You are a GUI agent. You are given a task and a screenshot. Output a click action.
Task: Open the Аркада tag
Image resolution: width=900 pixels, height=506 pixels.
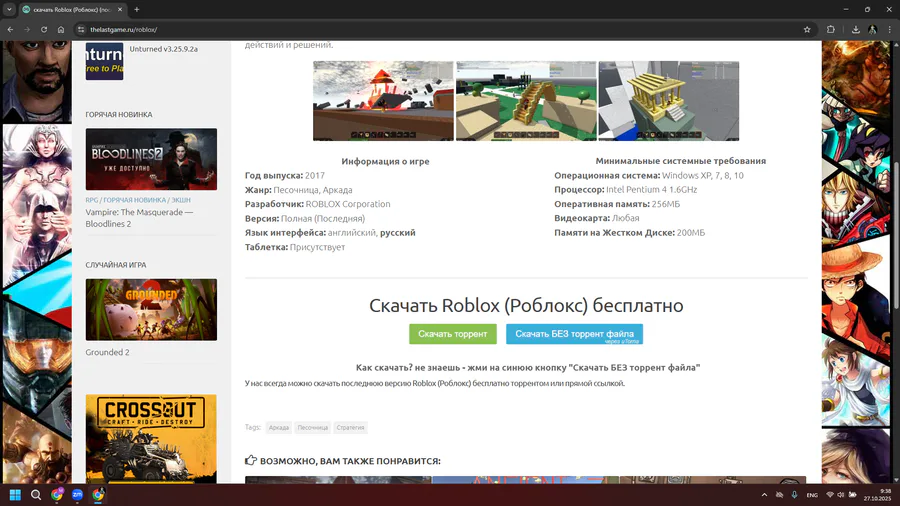[279, 427]
